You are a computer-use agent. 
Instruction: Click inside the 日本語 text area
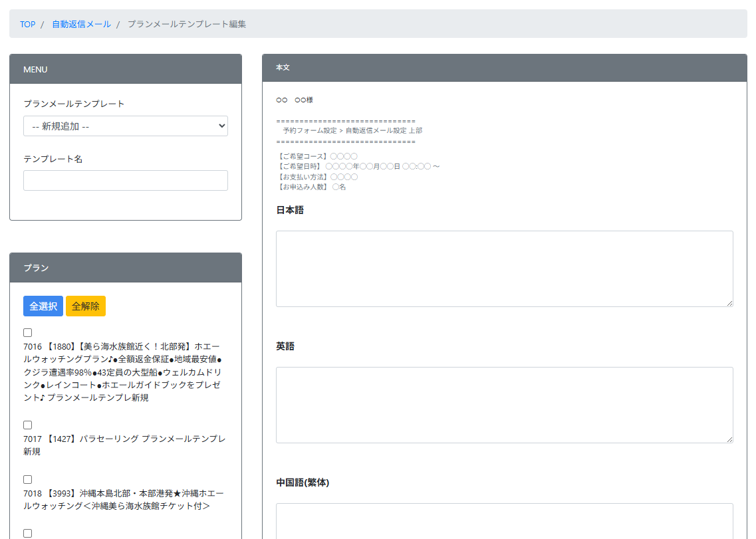point(504,269)
